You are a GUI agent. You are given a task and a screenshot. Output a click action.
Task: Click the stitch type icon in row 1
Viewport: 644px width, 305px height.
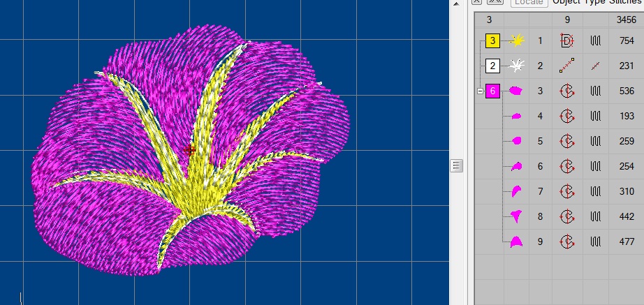(596, 40)
